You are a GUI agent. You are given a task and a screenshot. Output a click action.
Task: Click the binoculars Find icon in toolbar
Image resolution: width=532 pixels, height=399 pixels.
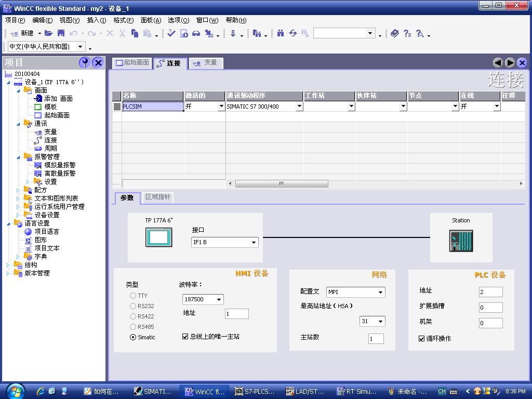pos(281,33)
